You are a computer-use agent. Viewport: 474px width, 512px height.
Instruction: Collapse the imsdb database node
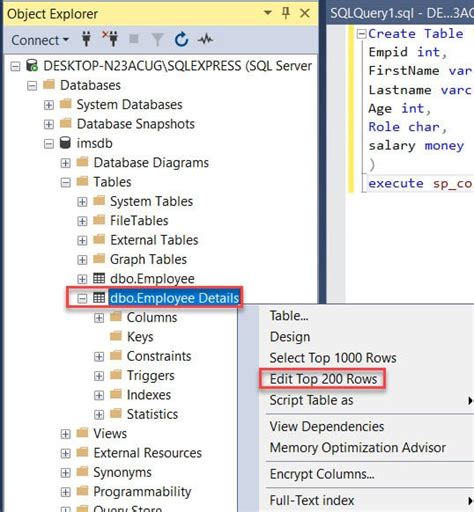click(x=49, y=144)
